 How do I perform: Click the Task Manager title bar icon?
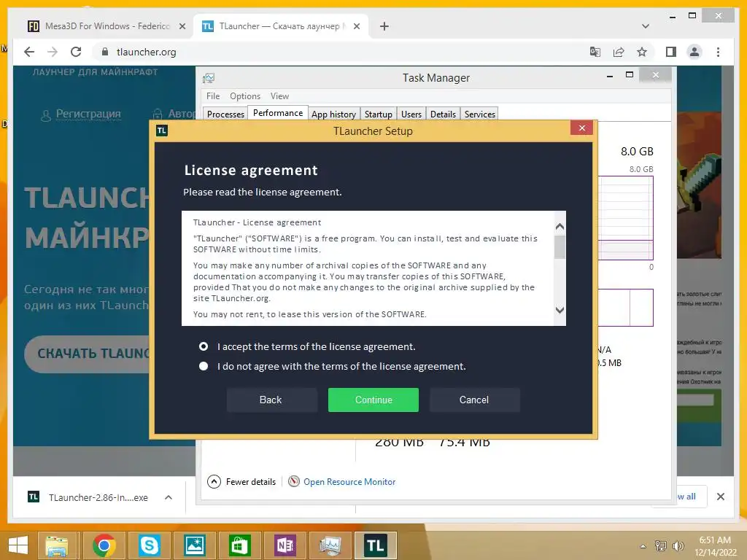tap(209, 78)
